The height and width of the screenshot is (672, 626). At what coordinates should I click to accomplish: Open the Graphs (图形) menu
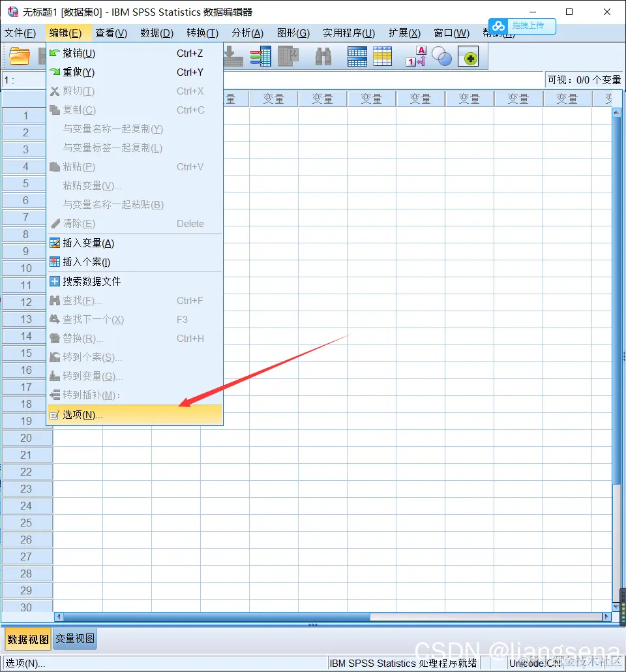pyautogui.click(x=293, y=33)
